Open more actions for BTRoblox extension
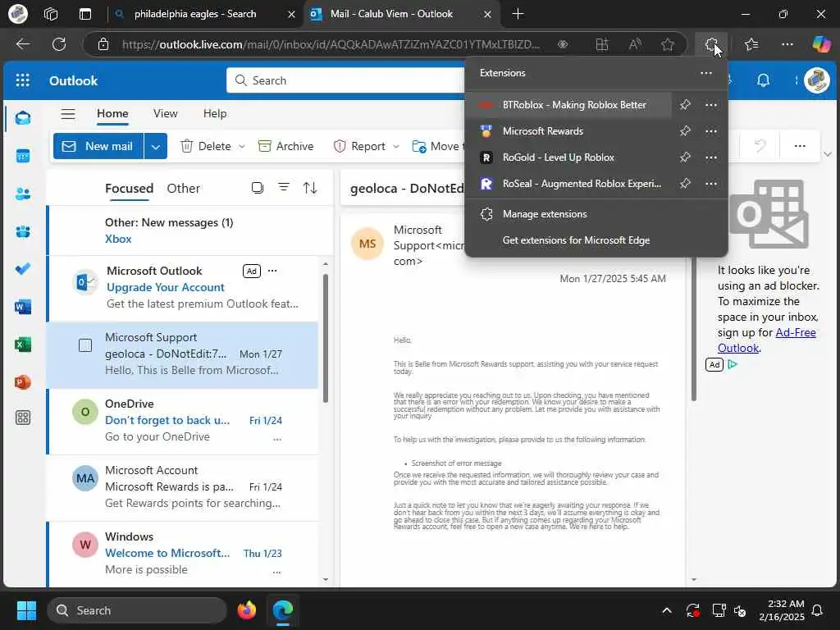The width and height of the screenshot is (840, 630). [x=711, y=105]
